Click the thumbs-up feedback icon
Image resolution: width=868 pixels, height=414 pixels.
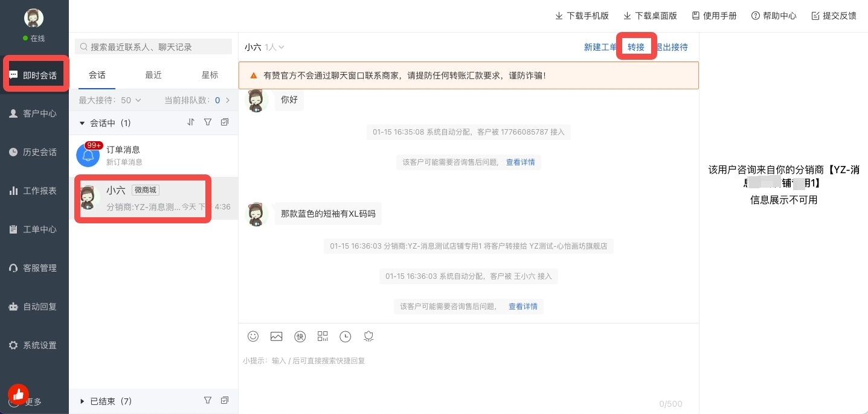[18, 395]
